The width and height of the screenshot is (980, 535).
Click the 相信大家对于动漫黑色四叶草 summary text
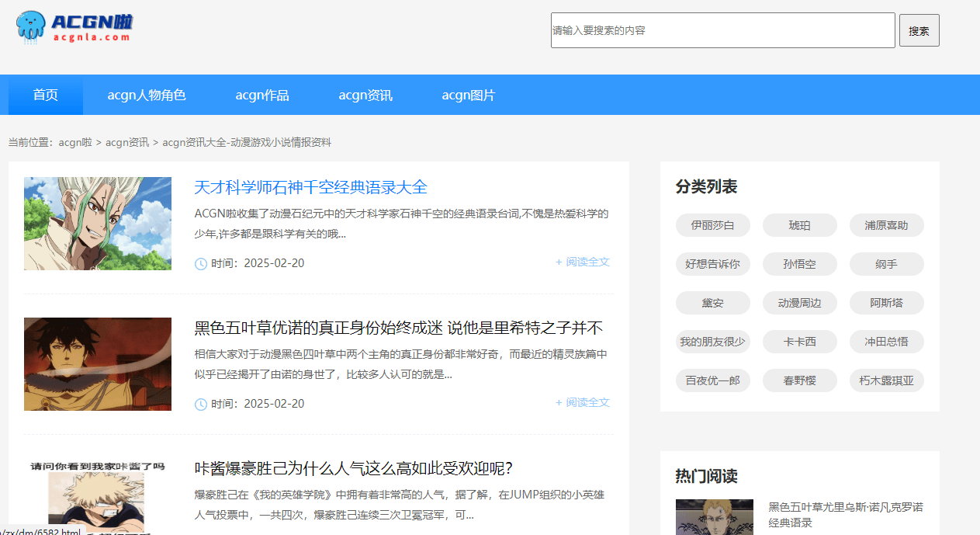point(401,364)
